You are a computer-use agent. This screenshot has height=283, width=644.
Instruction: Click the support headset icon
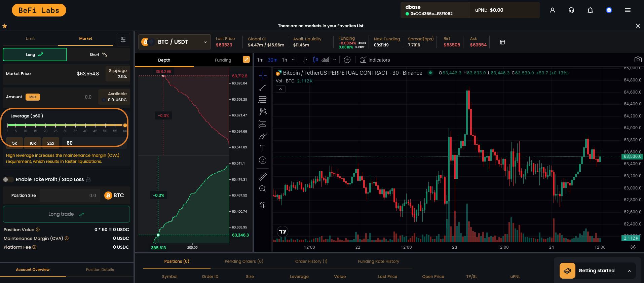571,10
